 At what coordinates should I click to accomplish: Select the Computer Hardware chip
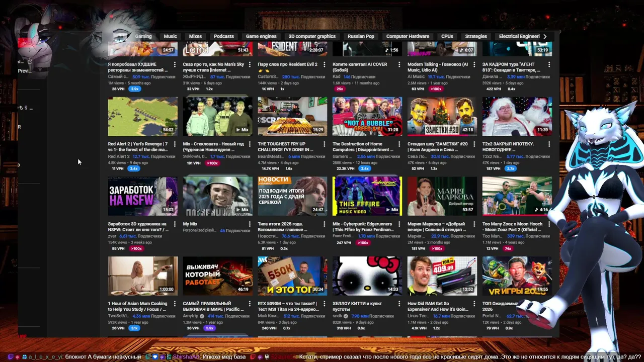point(408,36)
